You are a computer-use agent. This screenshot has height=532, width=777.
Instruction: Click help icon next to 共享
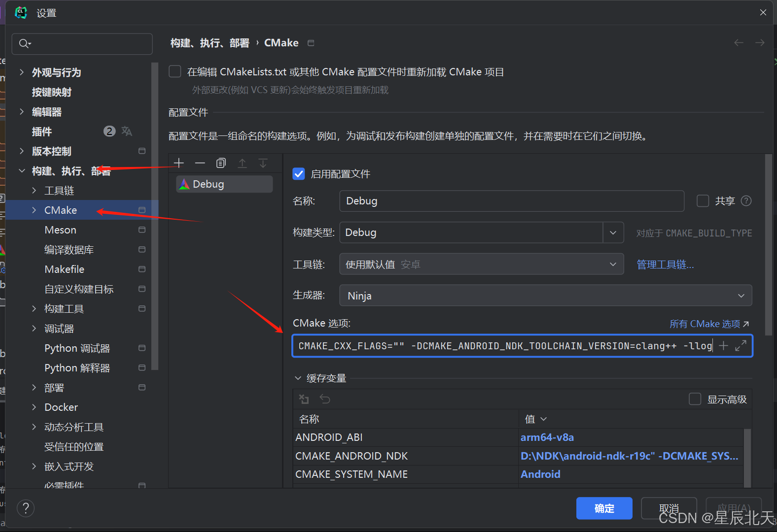click(x=746, y=201)
